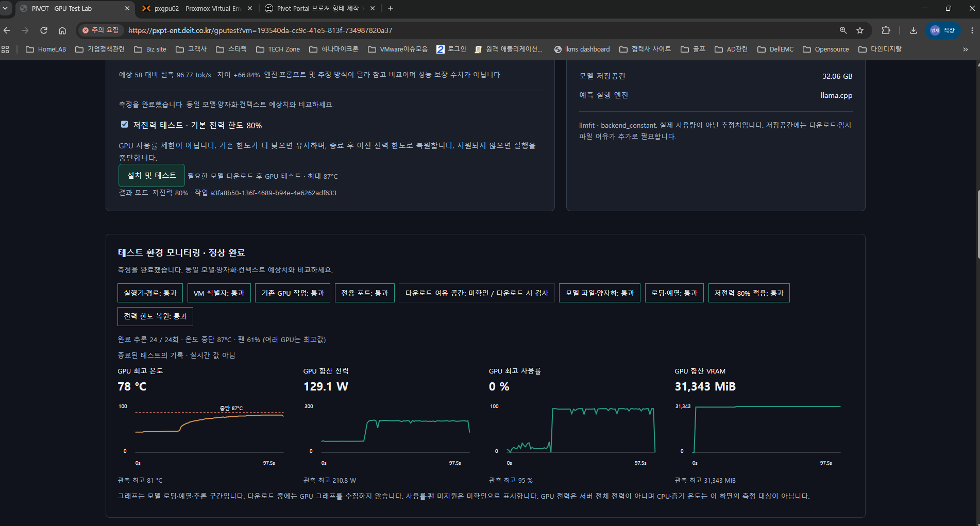Reload the page with the refresh icon

(x=44, y=30)
